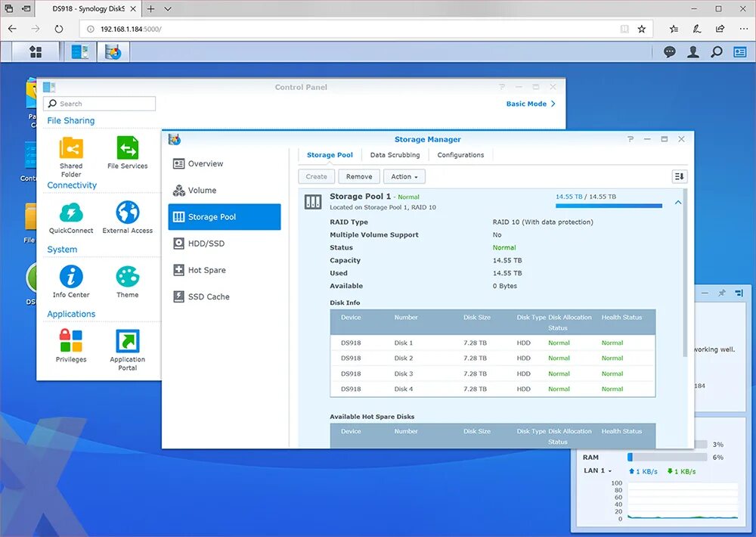Image resolution: width=756 pixels, height=537 pixels.
Task: Click Basic Mode link in Control Panel
Action: 531,104
